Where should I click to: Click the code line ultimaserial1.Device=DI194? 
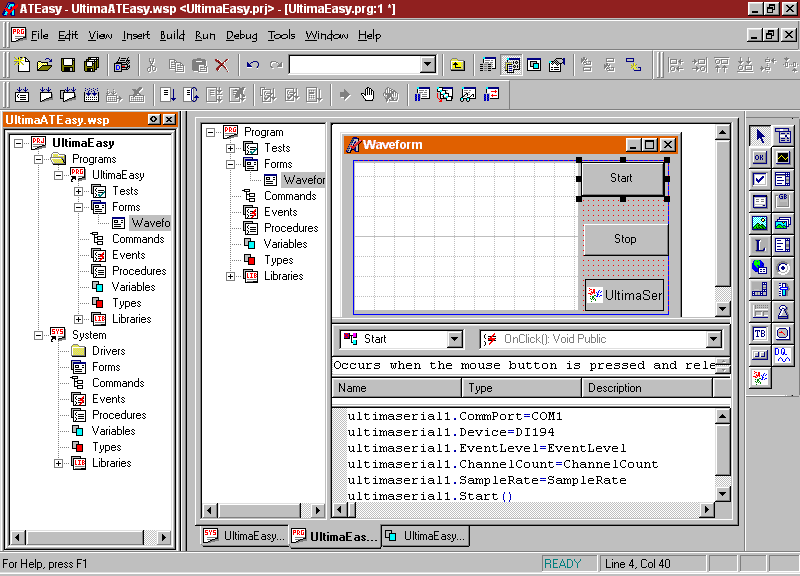pos(451,432)
